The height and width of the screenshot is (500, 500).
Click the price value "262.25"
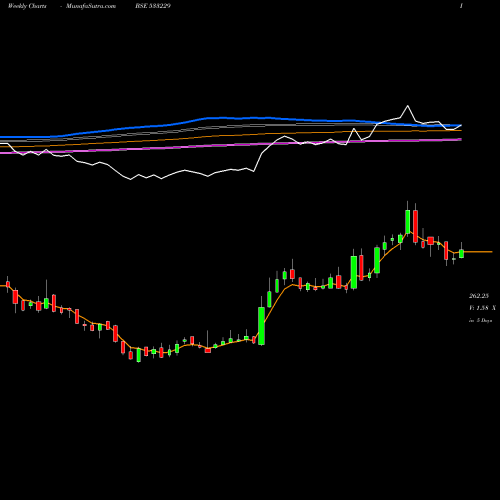pos(479,296)
